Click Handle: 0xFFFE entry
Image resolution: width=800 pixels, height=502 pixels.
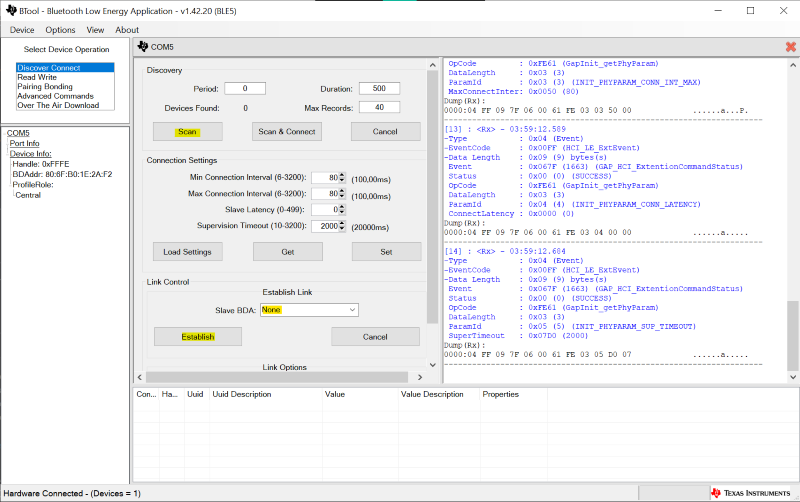click(x=41, y=164)
